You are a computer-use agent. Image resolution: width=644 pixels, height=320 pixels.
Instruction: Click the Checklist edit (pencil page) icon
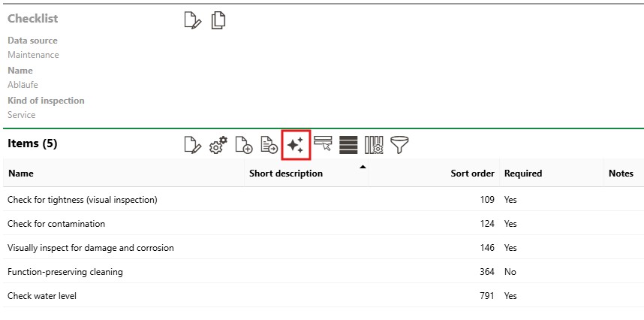pos(193,20)
